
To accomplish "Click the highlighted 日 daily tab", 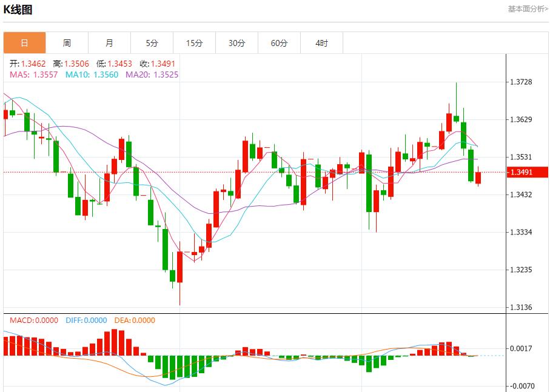I will 25,42.
